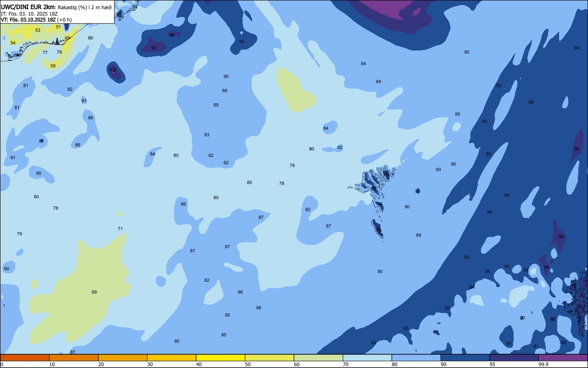Click the purple above-99.9 legend swatch
This screenshot has height=368, width=588.
pyautogui.click(x=563, y=357)
